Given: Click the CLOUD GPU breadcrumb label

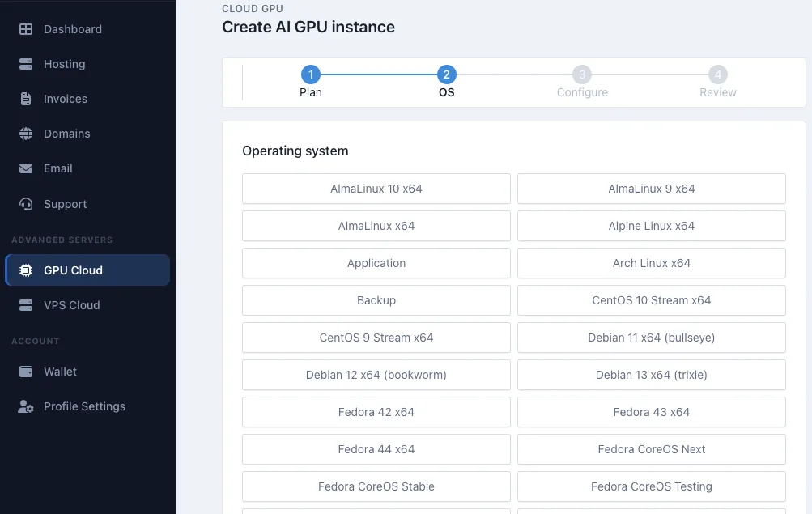Looking at the screenshot, I should (253, 9).
